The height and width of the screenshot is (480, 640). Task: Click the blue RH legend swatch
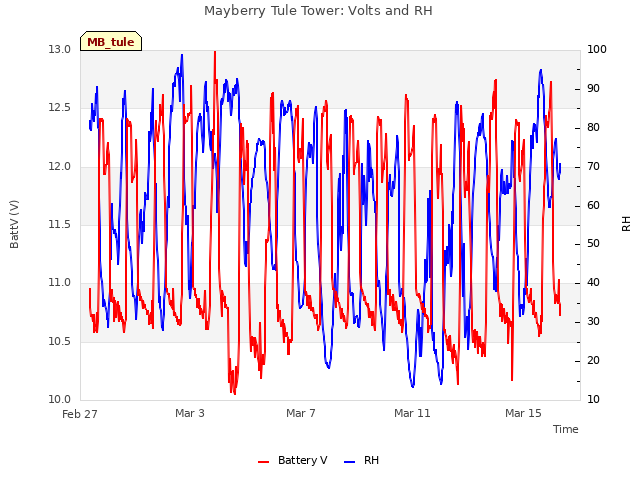350,461
